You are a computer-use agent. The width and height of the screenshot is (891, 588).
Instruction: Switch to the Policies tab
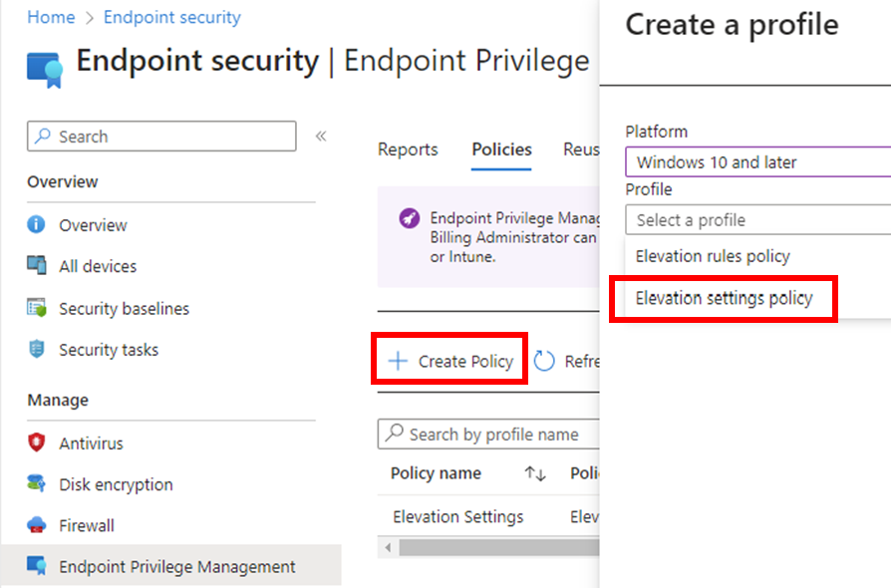tap(501, 149)
